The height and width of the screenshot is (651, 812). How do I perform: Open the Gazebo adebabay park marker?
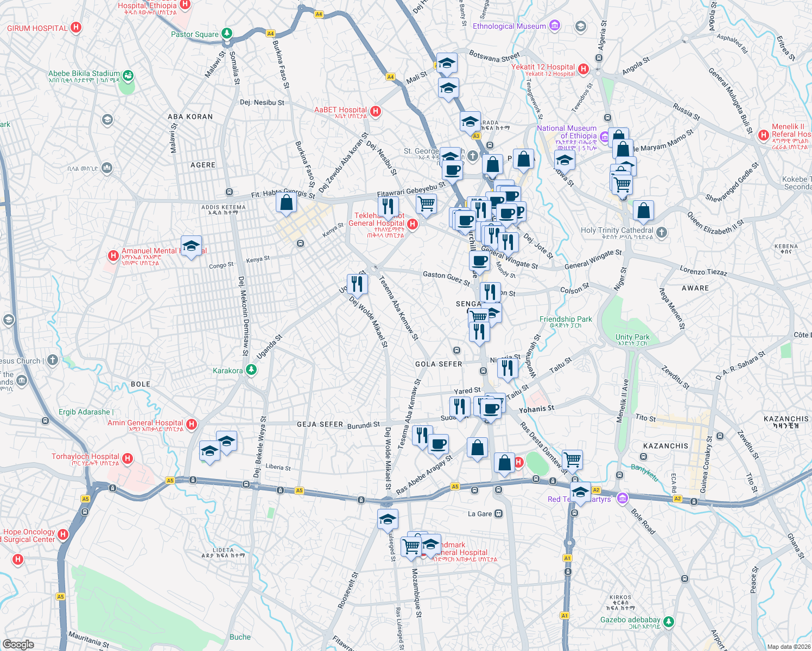(x=669, y=621)
